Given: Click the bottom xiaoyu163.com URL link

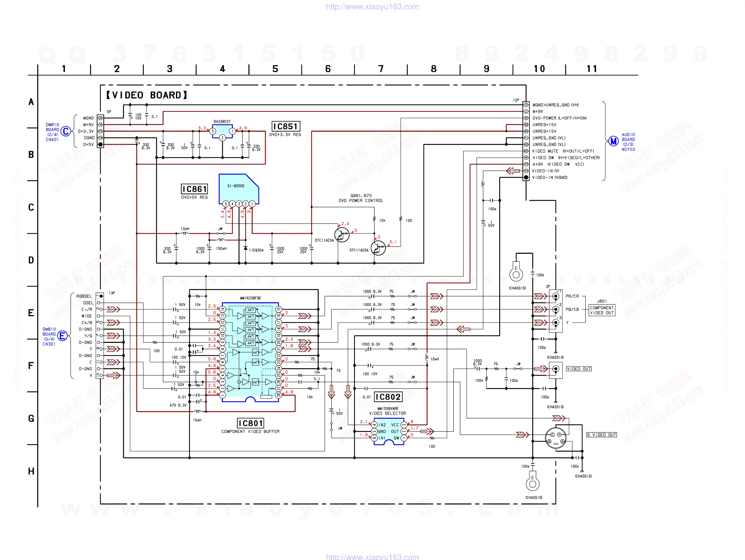Looking at the screenshot, I should coord(372,557).
